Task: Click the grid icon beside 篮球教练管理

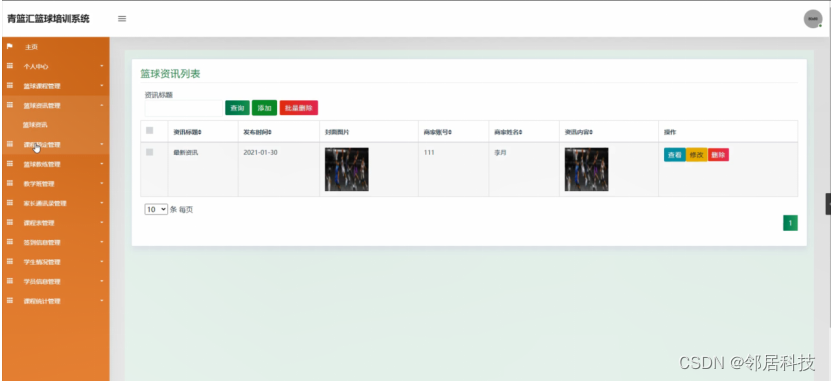Action: [9, 164]
